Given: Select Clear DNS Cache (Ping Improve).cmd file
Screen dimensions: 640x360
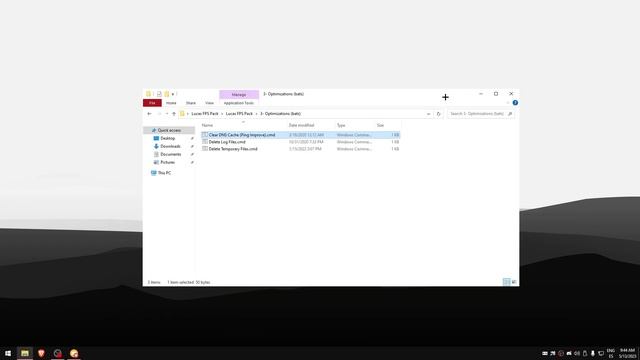Looking at the screenshot, I should tap(300, 135).
